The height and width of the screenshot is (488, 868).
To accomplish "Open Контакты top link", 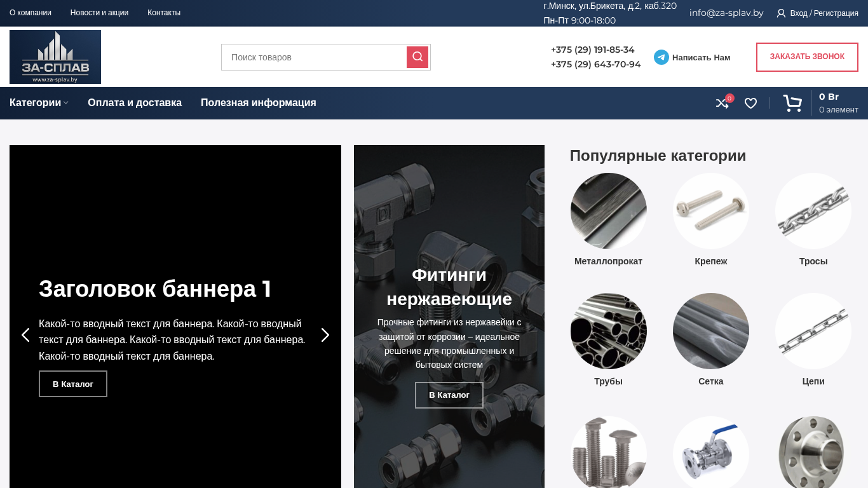I will [x=164, y=13].
